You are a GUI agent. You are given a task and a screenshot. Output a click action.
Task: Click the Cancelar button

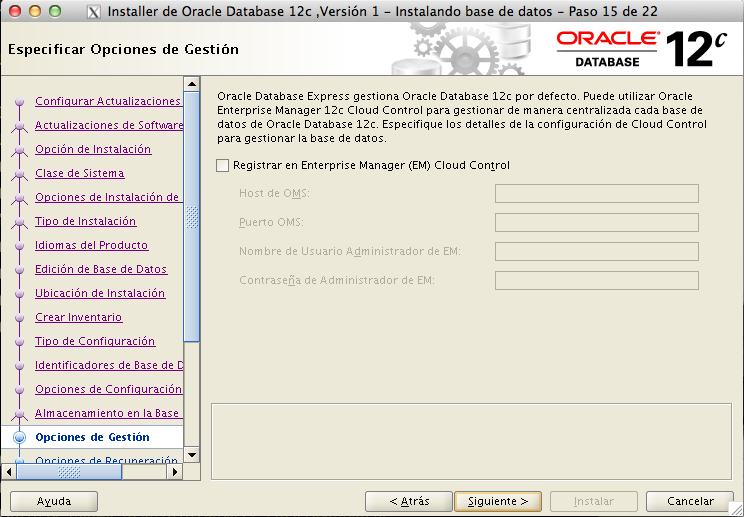point(690,501)
